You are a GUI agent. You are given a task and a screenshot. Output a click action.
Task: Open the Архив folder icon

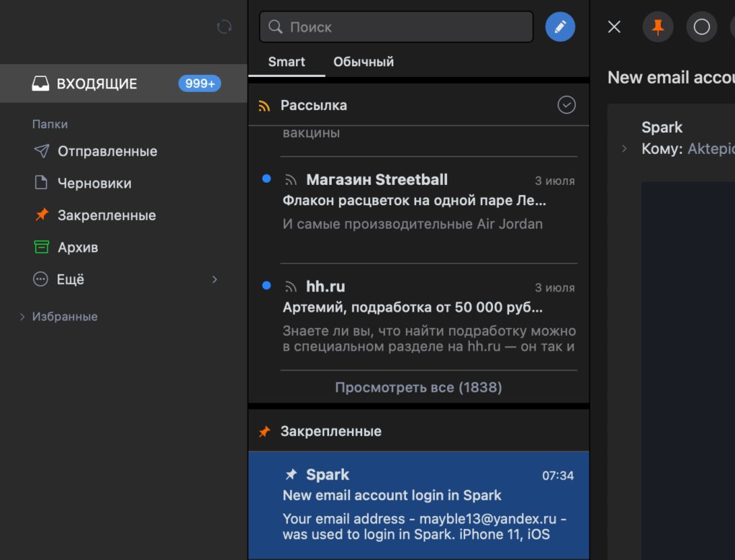coord(40,247)
